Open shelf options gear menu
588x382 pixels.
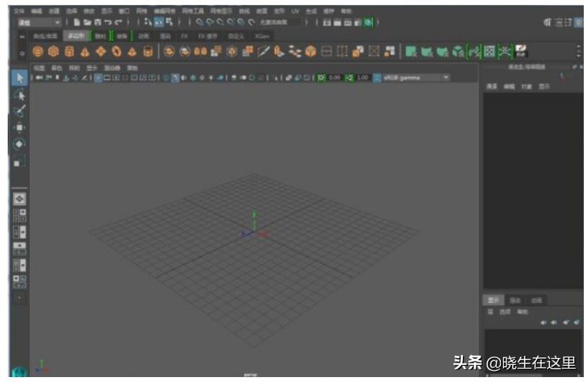coord(22,53)
